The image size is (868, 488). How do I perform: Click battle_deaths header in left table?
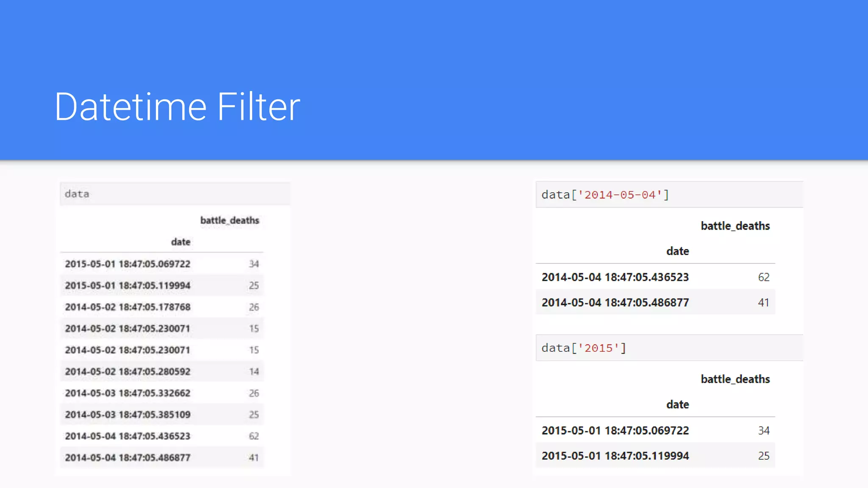(x=229, y=220)
